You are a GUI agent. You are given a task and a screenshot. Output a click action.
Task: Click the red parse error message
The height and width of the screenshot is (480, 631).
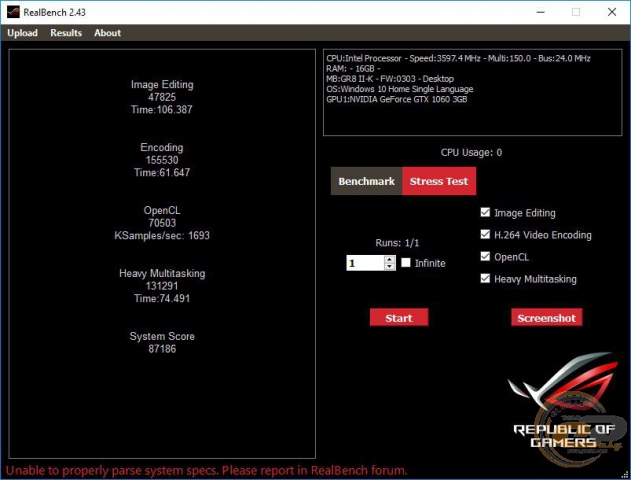(x=207, y=470)
